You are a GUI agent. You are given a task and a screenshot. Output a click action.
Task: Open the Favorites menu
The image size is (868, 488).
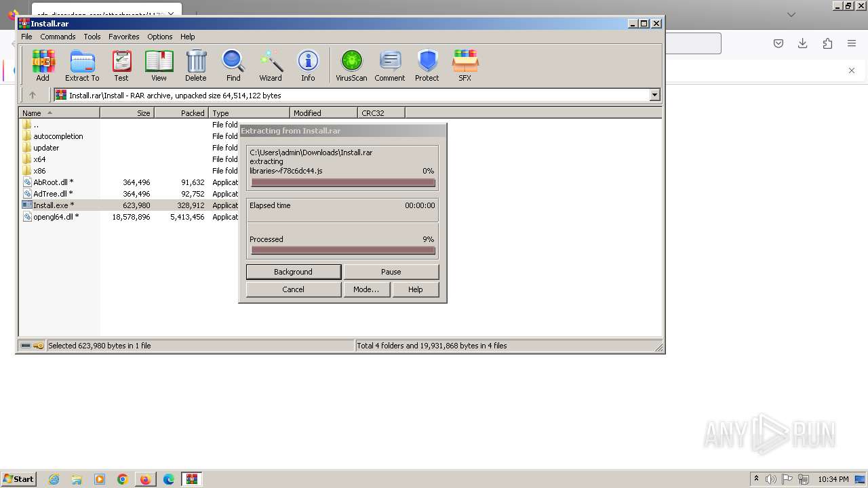point(124,37)
